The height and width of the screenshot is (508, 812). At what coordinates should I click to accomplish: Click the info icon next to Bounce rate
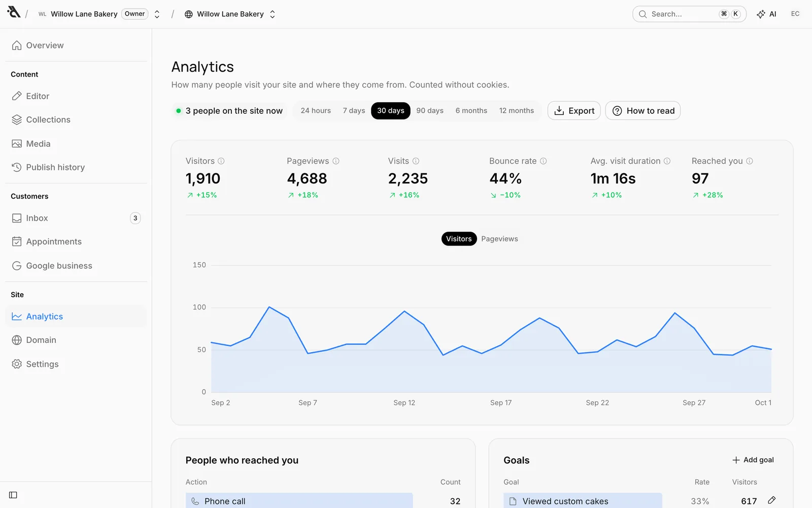coord(544,161)
